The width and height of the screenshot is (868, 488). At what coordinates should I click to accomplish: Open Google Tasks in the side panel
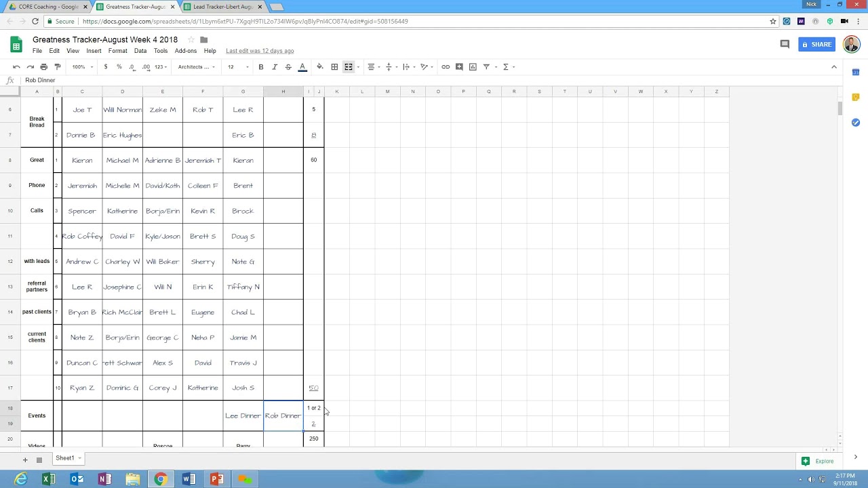point(856,123)
